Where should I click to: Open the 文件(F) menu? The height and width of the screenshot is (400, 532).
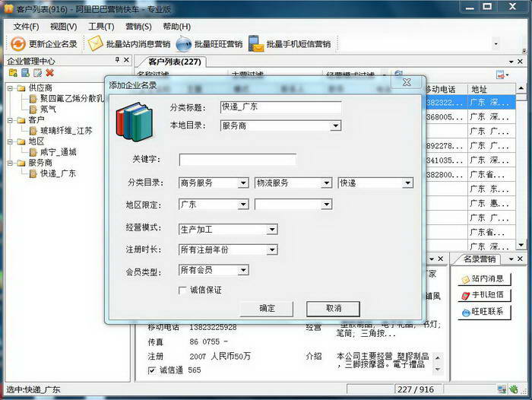[x=26, y=27]
